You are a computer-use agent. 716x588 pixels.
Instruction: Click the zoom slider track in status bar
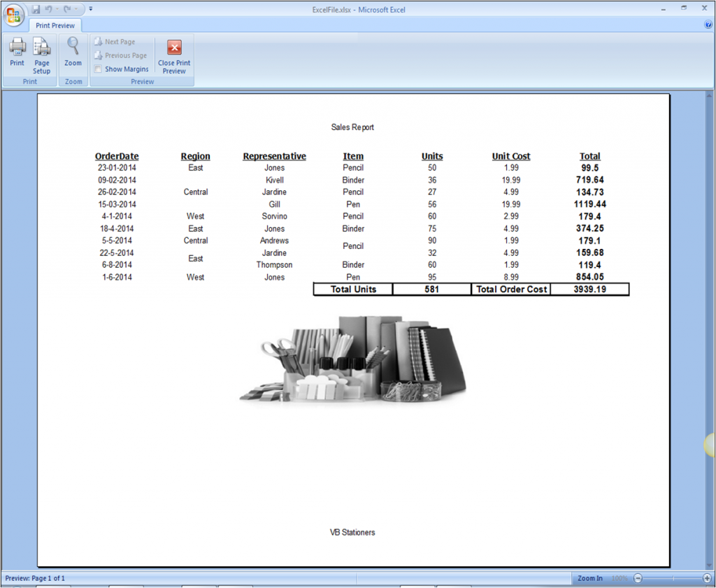pos(673,578)
